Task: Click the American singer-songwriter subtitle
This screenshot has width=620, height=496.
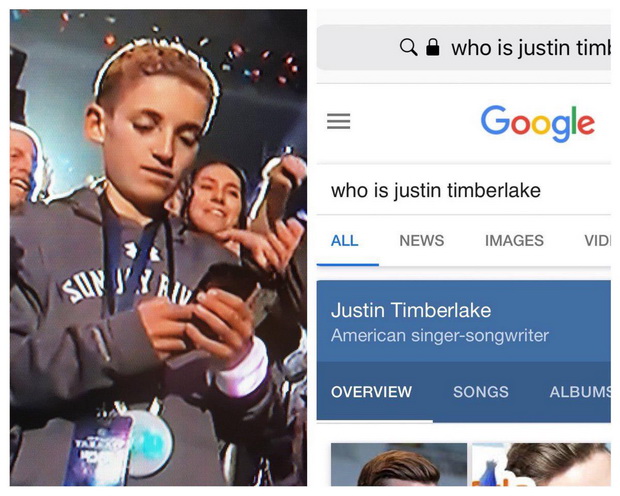Action: click(440, 335)
